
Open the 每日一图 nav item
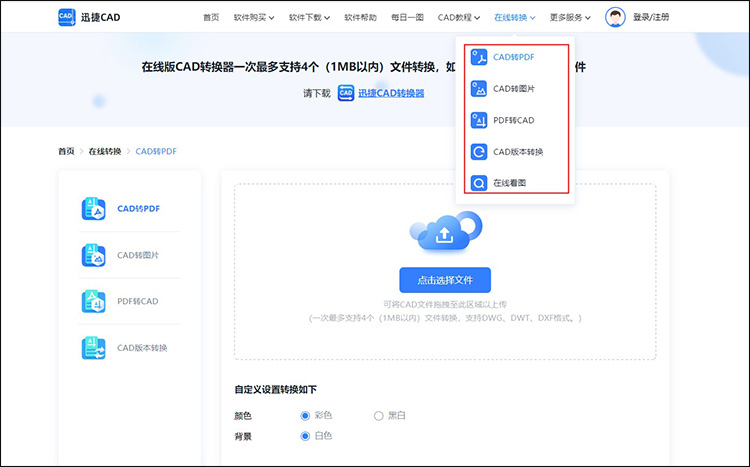[408, 17]
